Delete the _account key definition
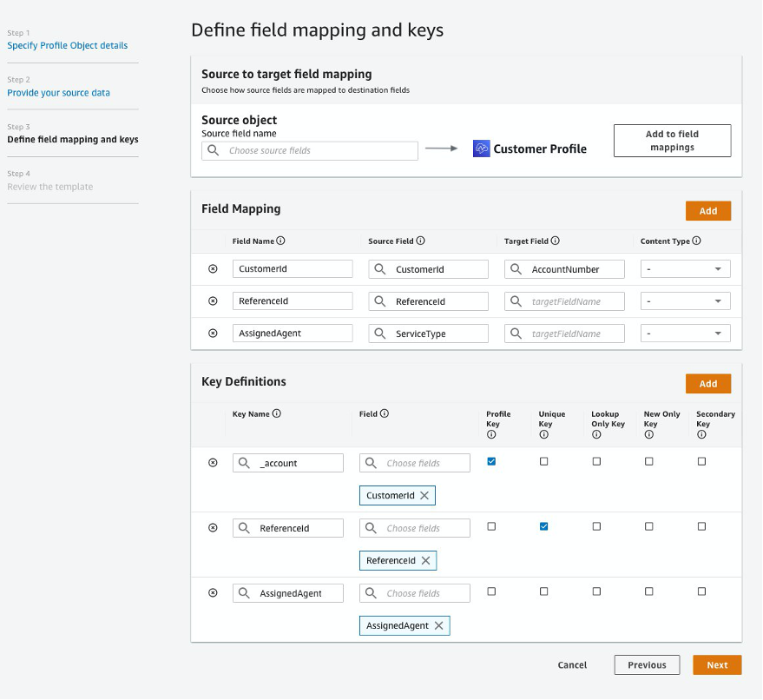763x700 pixels. (x=213, y=463)
